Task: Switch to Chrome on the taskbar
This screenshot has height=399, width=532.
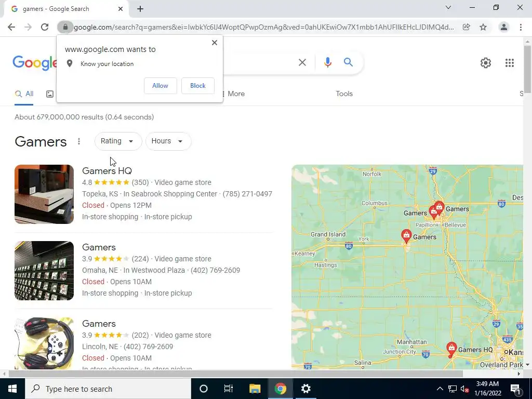Action: (280, 389)
